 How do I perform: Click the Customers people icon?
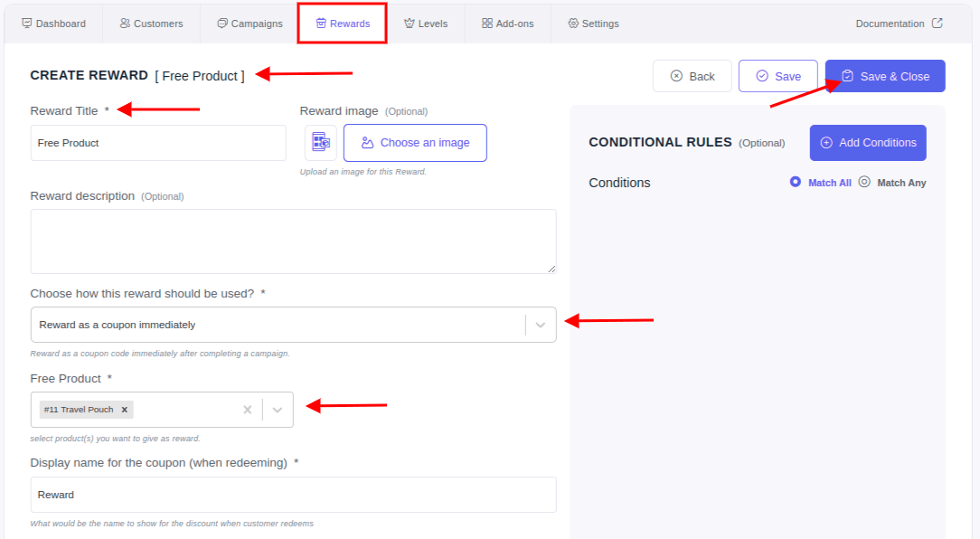pos(125,24)
